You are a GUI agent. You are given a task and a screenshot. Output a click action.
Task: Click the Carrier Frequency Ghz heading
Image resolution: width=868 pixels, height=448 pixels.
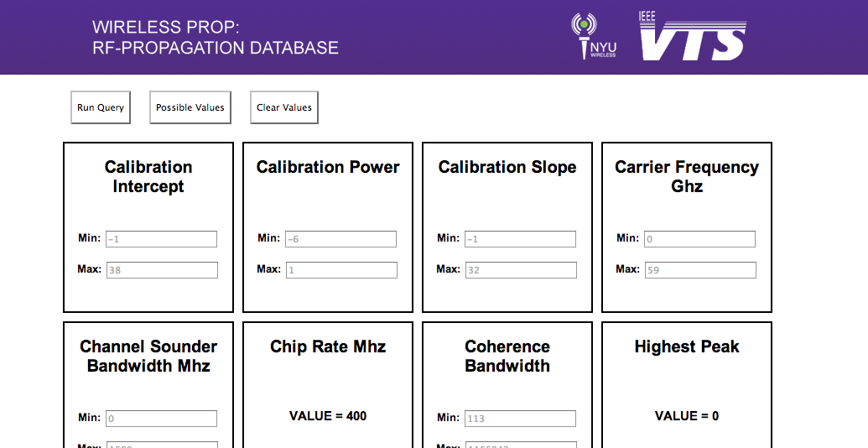coord(687,176)
